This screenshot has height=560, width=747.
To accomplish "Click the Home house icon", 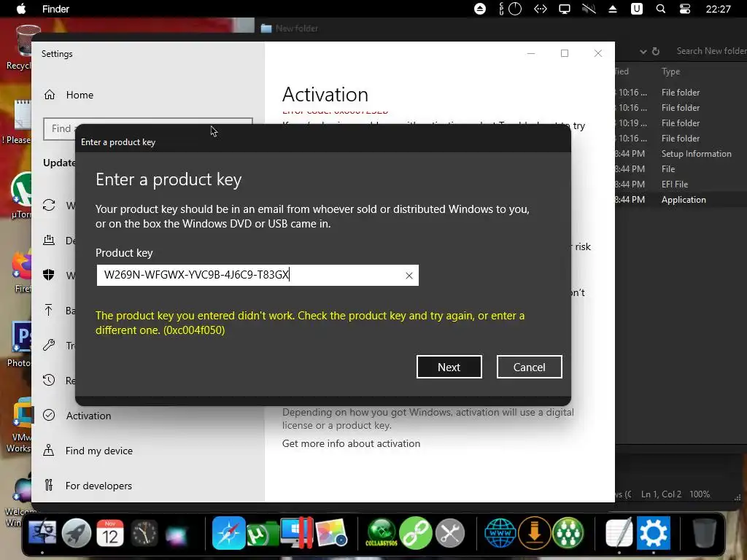I will [50, 95].
